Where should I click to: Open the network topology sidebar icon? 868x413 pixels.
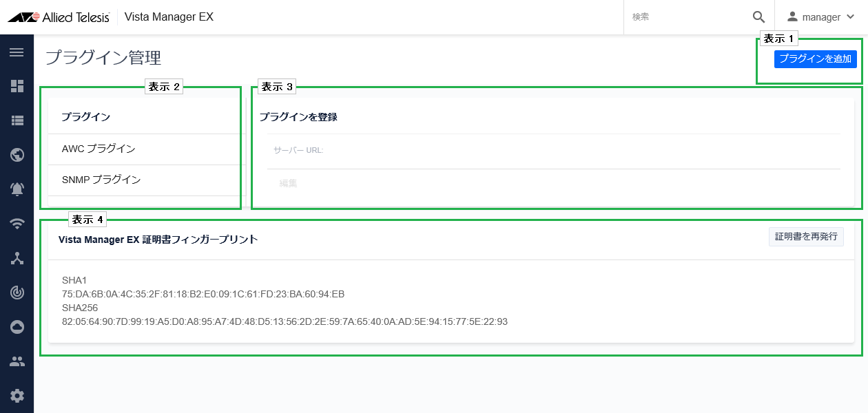tap(17, 258)
